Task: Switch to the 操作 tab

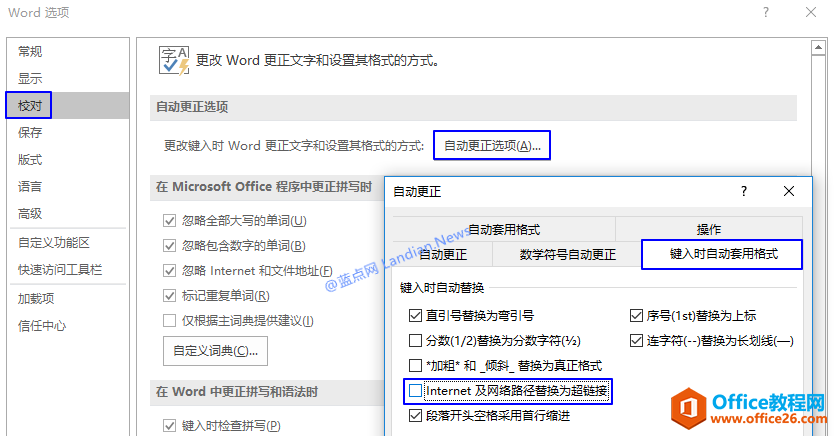Action: (708, 229)
